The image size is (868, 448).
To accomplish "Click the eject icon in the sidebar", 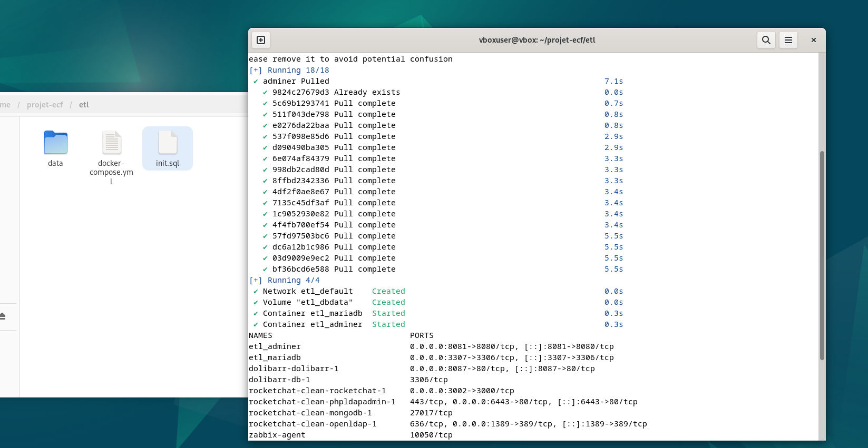I will pos(3,316).
